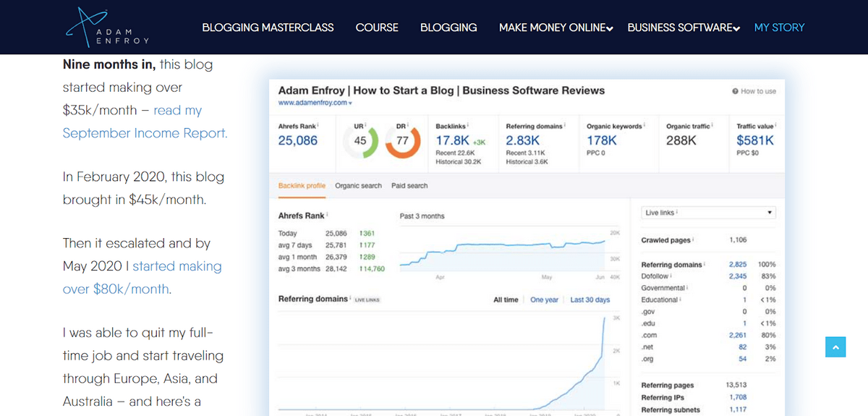
Task: Switch to the Paid search tab
Action: pyautogui.click(x=409, y=186)
